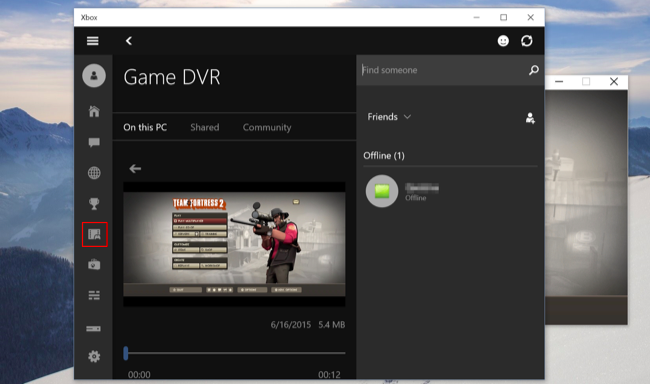
Task: Go back using the top back chevron
Action: pyautogui.click(x=129, y=41)
